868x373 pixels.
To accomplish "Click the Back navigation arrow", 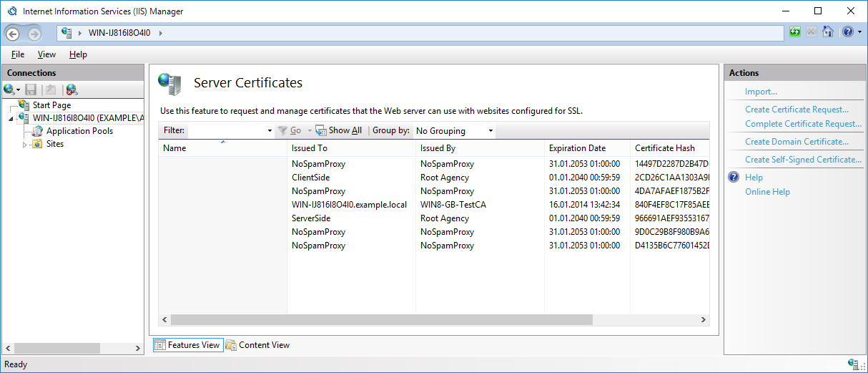I will tap(12, 33).
